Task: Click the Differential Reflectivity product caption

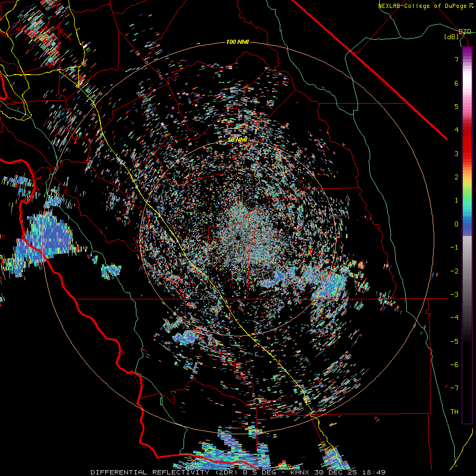Action: pos(166,472)
